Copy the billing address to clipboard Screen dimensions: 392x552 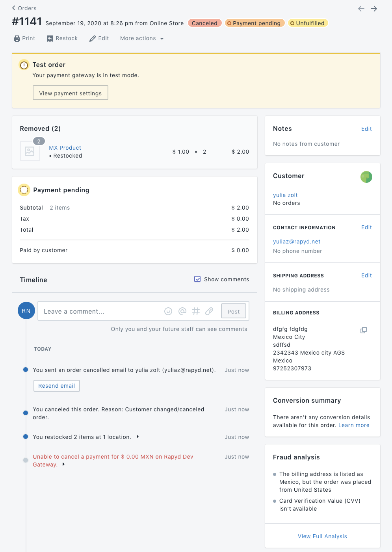click(364, 330)
